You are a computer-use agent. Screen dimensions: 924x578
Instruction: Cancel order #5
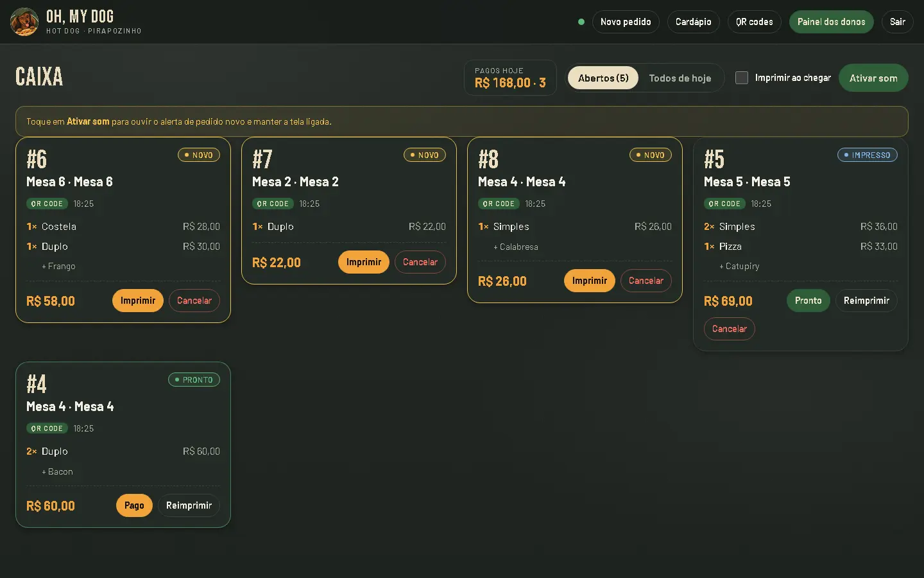coord(730,329)
